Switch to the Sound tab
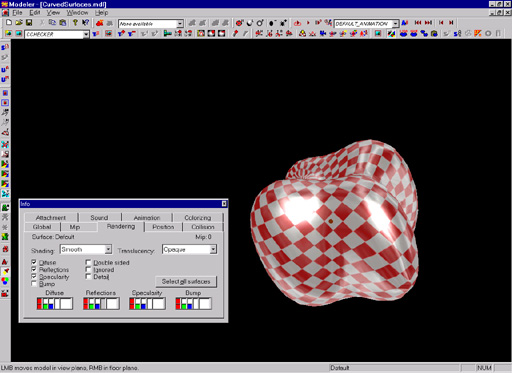Screen dimensions: 512x373 tap(99, 218)
